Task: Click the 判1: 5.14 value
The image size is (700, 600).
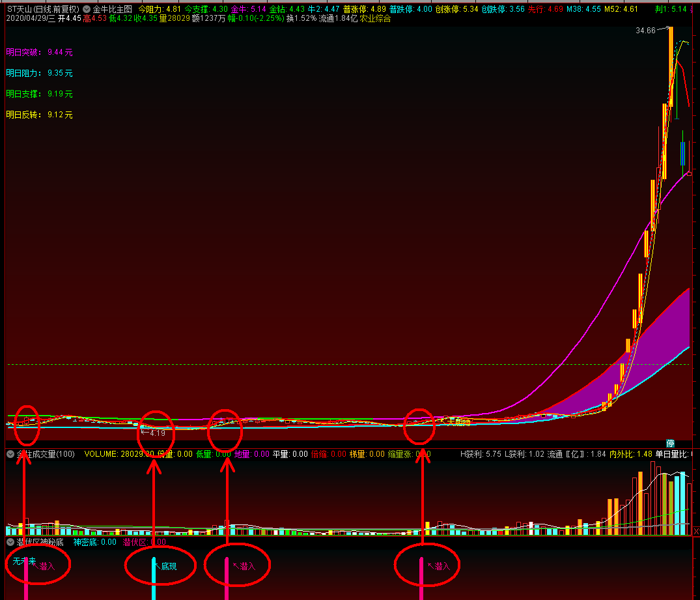Action: coord(671,9)
